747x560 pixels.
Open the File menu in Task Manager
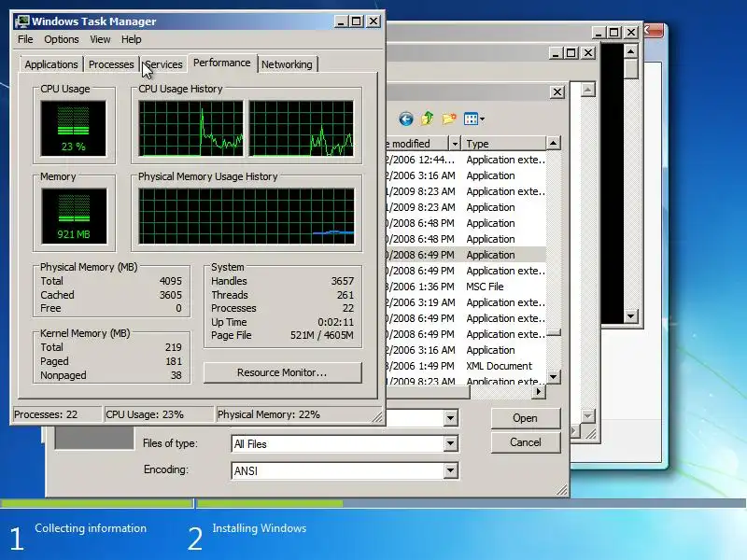(x=25, y=39)
